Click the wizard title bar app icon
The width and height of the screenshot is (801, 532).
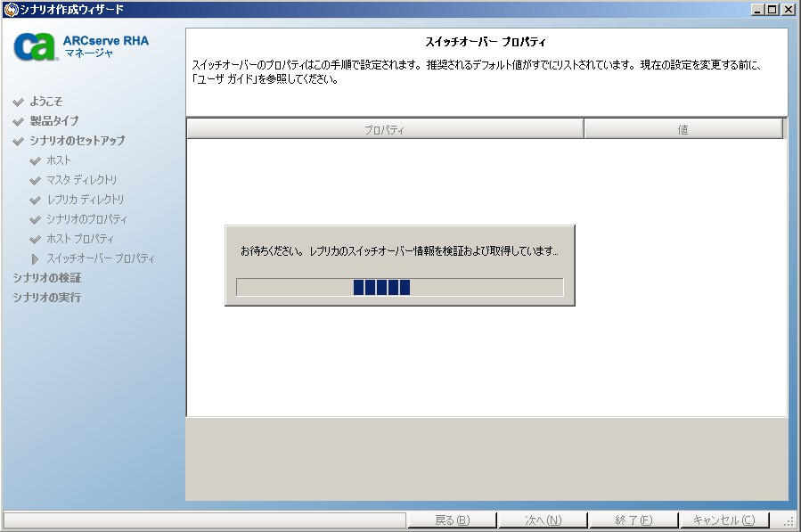(x=10, y=10)
